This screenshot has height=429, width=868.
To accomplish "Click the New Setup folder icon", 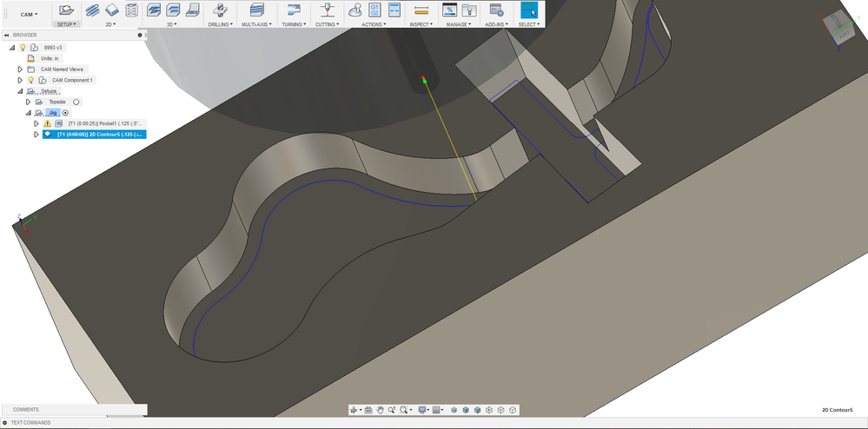I will (x=65, y=10).
